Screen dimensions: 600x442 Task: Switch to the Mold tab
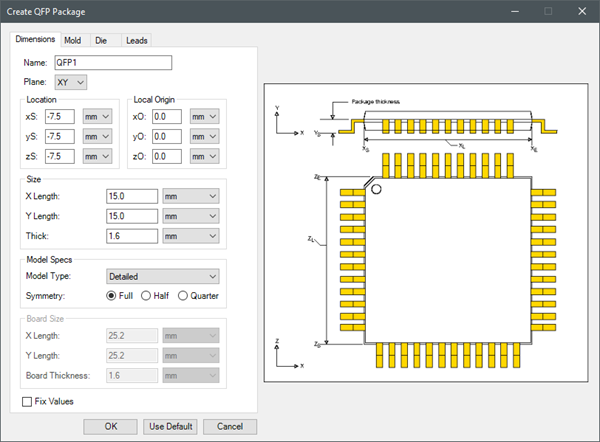click(72, 40)
